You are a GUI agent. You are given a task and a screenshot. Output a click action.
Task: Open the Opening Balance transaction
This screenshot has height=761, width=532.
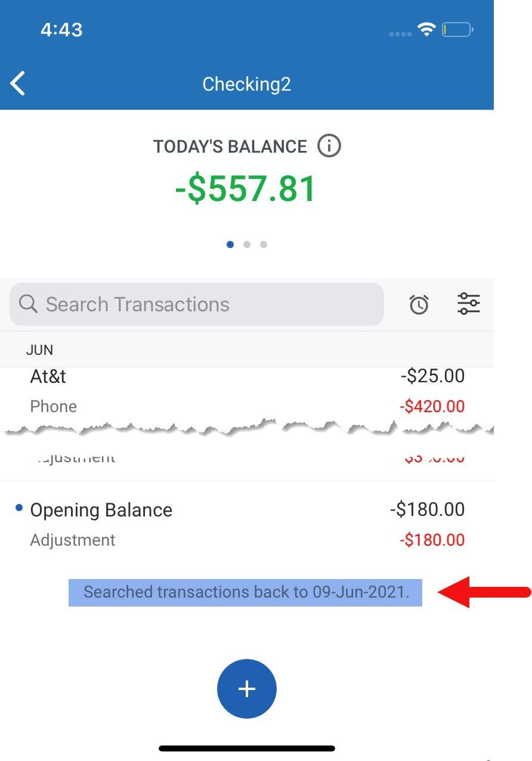pos(239,524)
